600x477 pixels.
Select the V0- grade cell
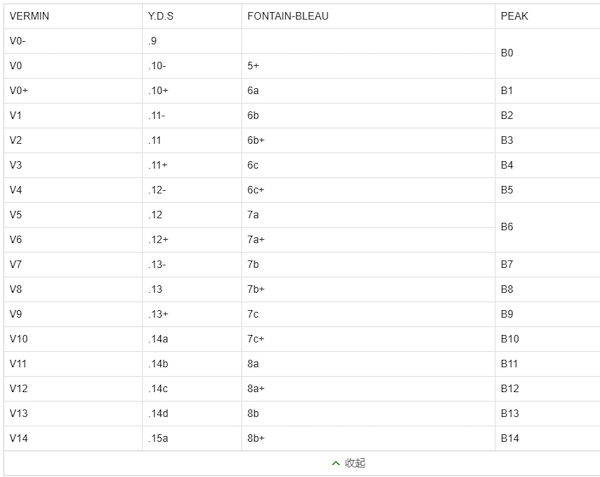pos(17,41)
